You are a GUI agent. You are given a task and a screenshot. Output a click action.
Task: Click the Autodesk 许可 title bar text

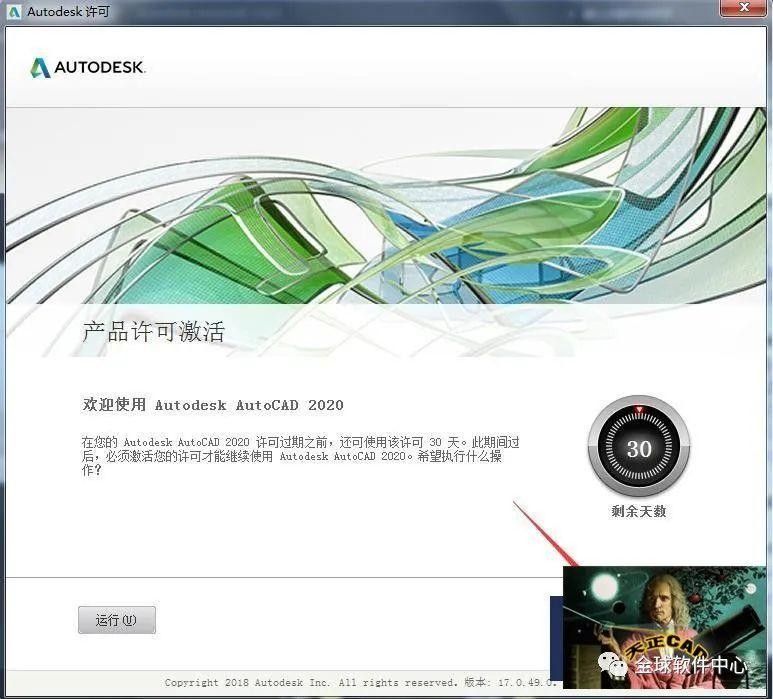point(69,11)
